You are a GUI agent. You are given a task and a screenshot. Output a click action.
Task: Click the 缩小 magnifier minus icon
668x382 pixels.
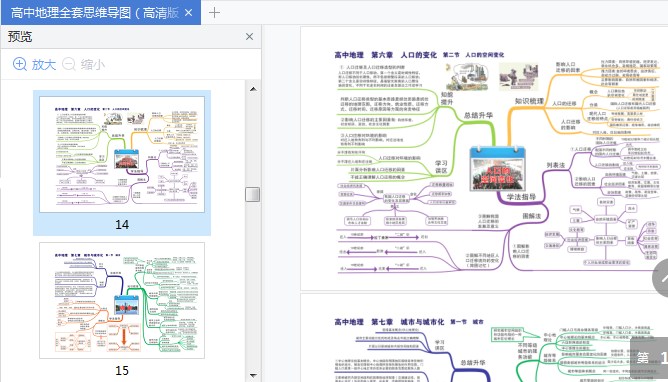tap(69, 64)
